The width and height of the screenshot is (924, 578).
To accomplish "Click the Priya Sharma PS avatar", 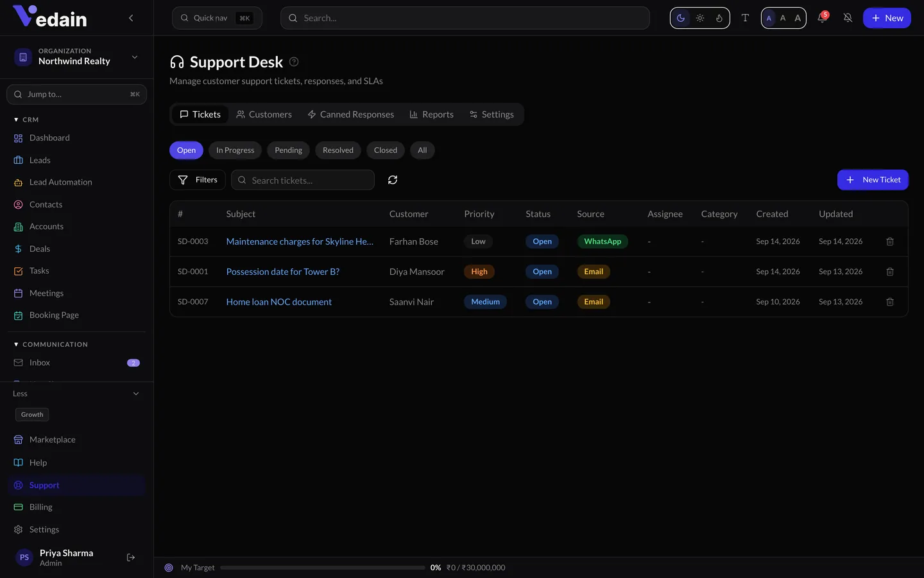I will 24,557.
